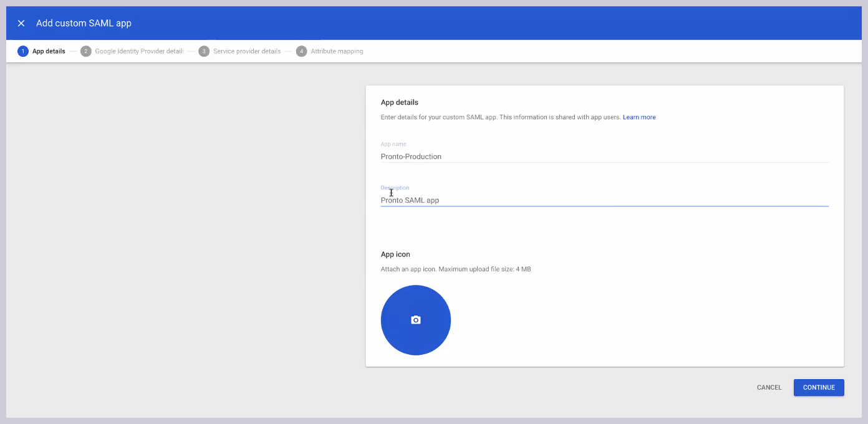The height and width of the screenshot is (424, 868).
Task: Select the blue circular App icon placeholder
Action: pos(415,320)
